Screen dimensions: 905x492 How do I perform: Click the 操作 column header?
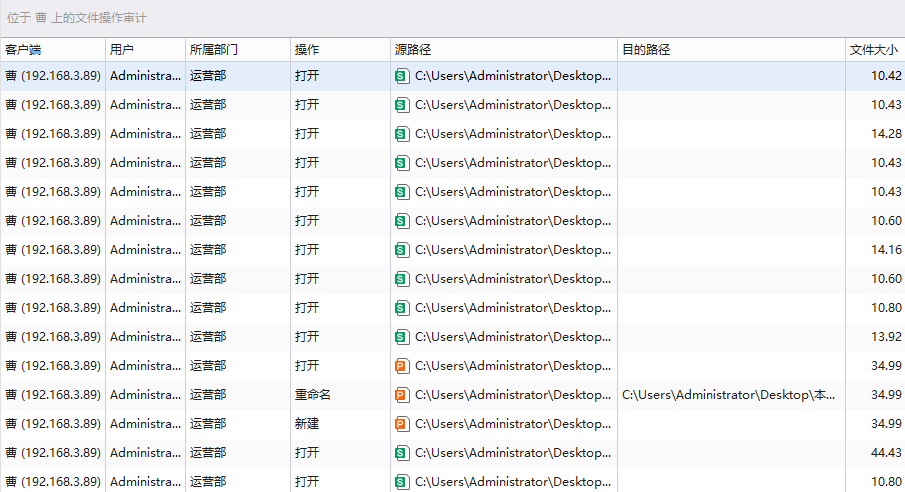(307, 50)
